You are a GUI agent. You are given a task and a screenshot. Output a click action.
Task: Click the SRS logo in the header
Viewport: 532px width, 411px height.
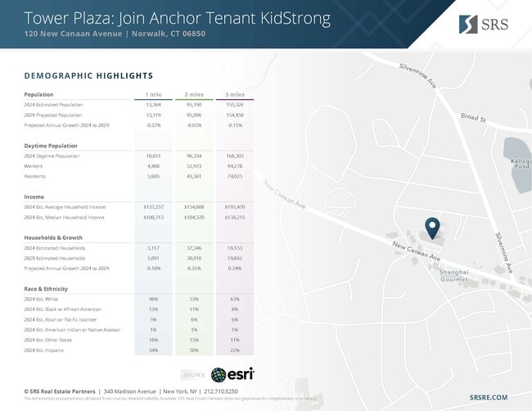[x=483, y=24]
